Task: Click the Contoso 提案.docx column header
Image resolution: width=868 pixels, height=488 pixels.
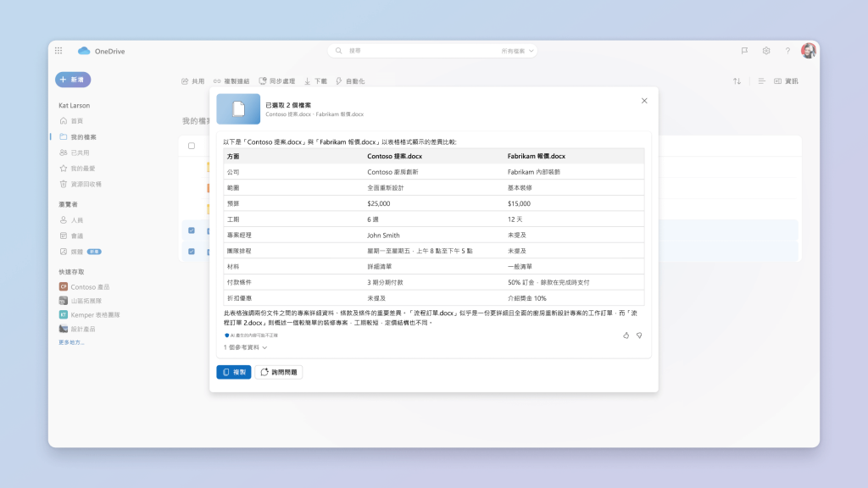Action: pyautogui.click(x=395, y=156)
